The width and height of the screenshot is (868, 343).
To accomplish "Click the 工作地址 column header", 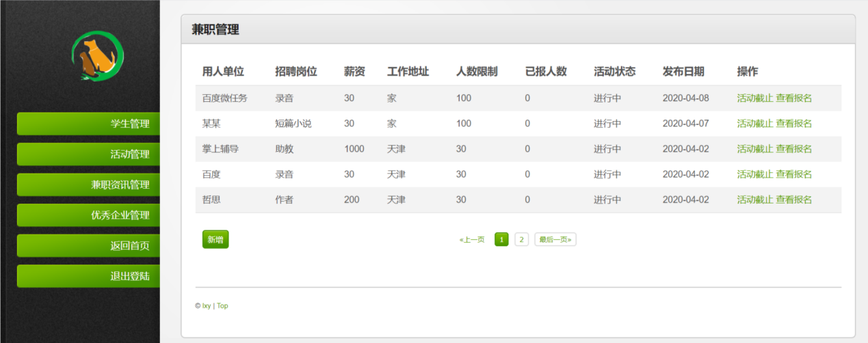I will 408,72.
